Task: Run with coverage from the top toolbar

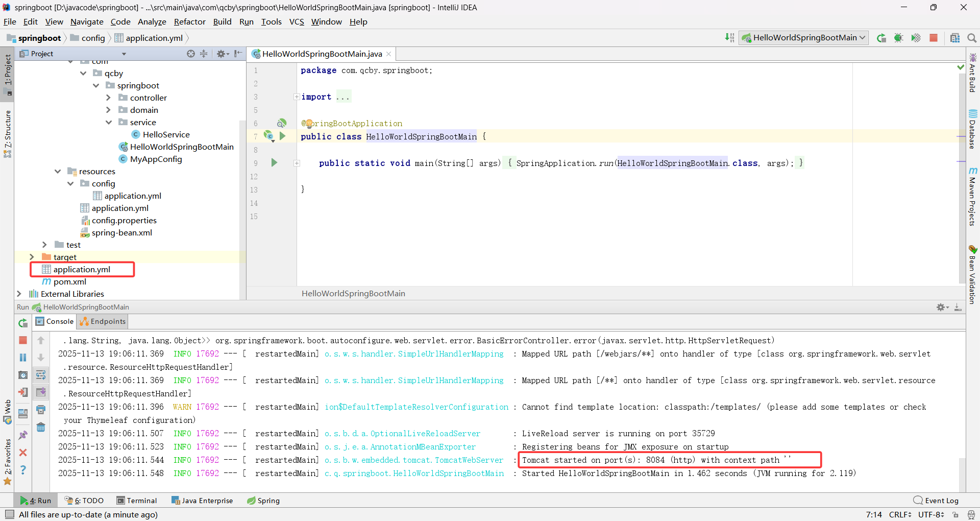Action: [x=916, y=38]
